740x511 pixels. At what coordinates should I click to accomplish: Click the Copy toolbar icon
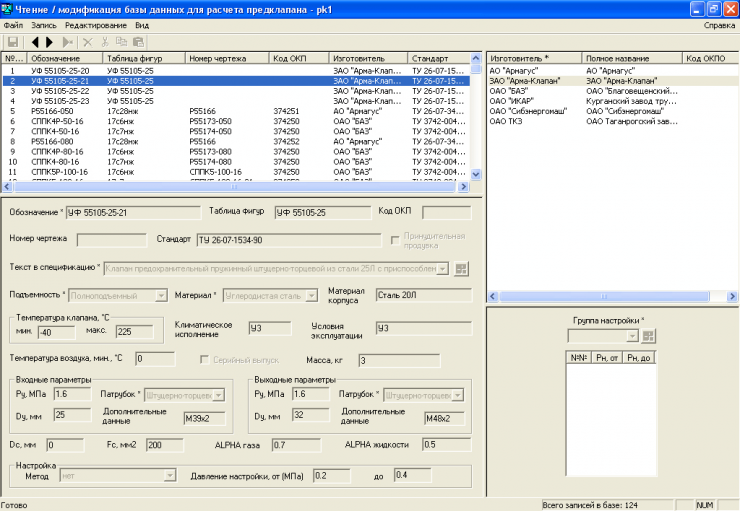coord(121,43)
